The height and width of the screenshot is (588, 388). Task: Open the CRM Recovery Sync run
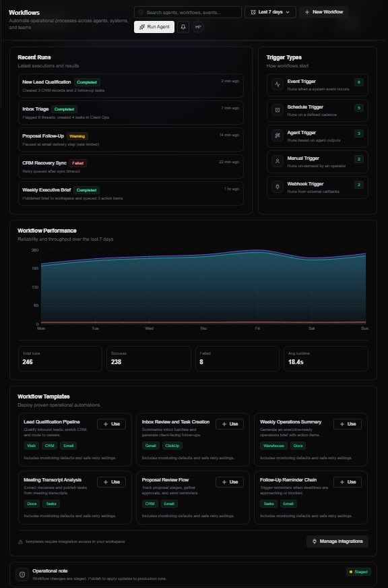131,167
